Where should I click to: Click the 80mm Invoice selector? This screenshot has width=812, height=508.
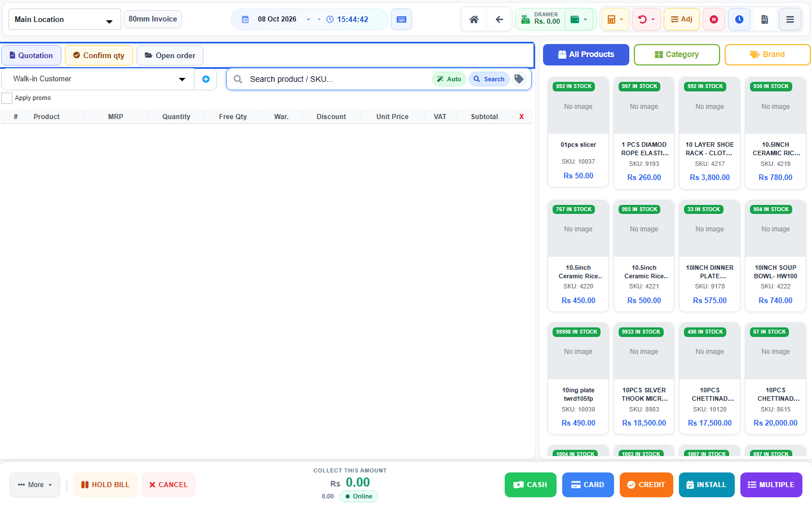(x=153, y=19)
